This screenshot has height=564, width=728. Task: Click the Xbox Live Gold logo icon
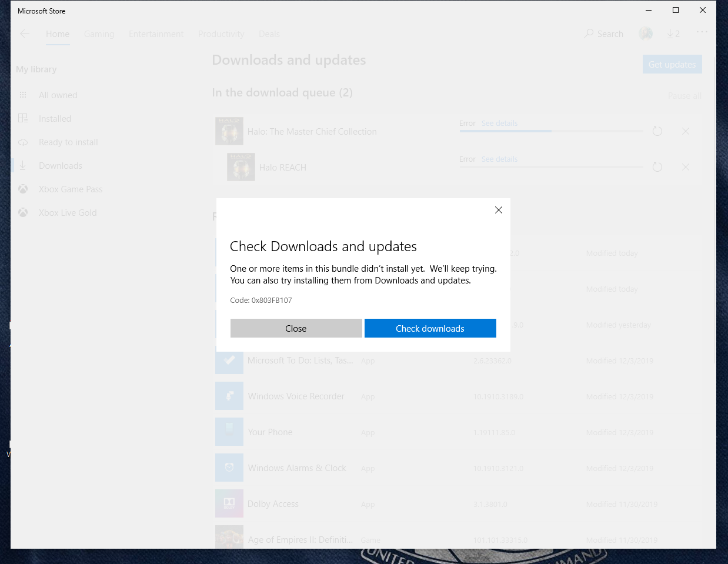pyautogui.click(x=23, y=212)
